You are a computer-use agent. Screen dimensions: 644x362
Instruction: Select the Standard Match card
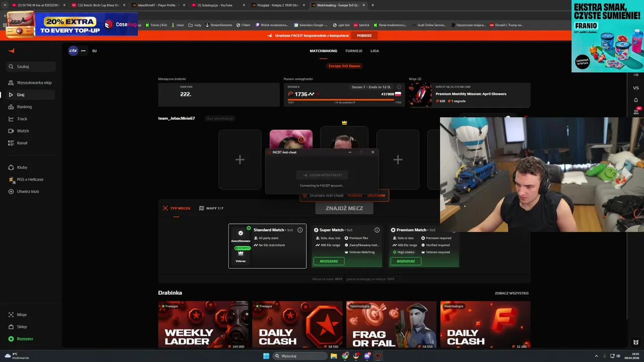[x=267, y=246]
